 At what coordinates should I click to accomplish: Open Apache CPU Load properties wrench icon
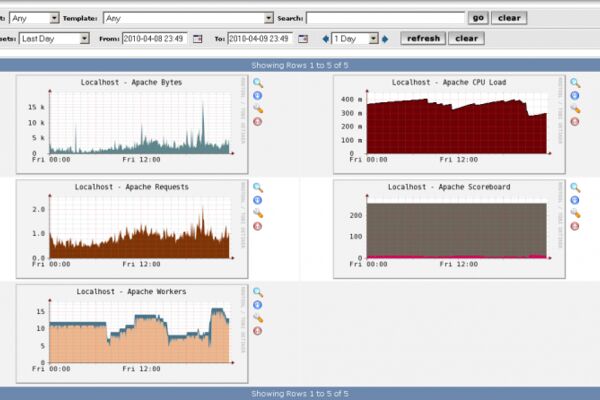575,109
